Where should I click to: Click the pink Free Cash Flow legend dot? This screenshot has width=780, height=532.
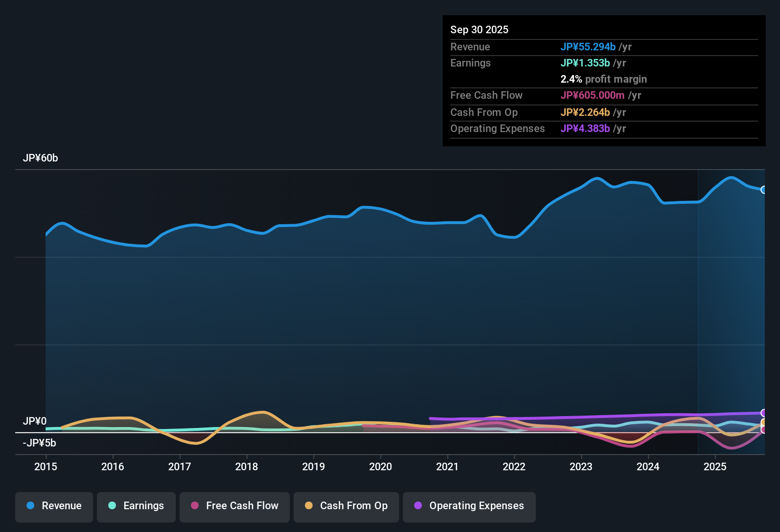tap(195, 506)
